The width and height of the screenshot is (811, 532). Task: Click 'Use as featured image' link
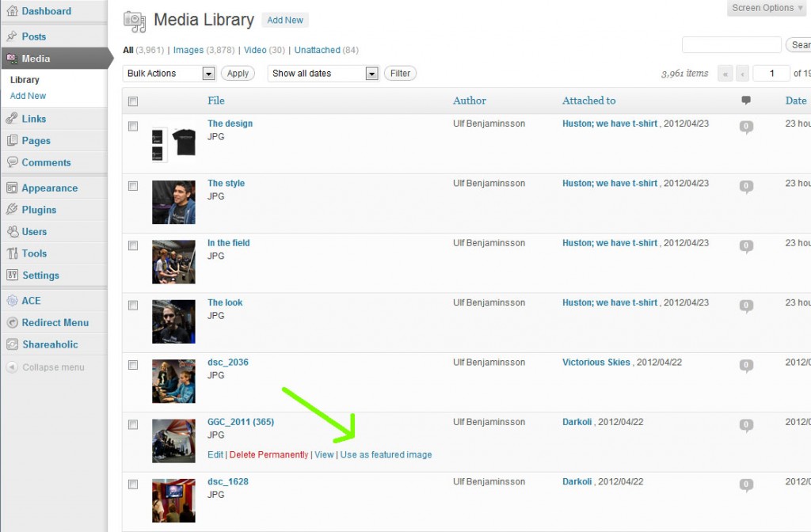[x=386, y=454]
